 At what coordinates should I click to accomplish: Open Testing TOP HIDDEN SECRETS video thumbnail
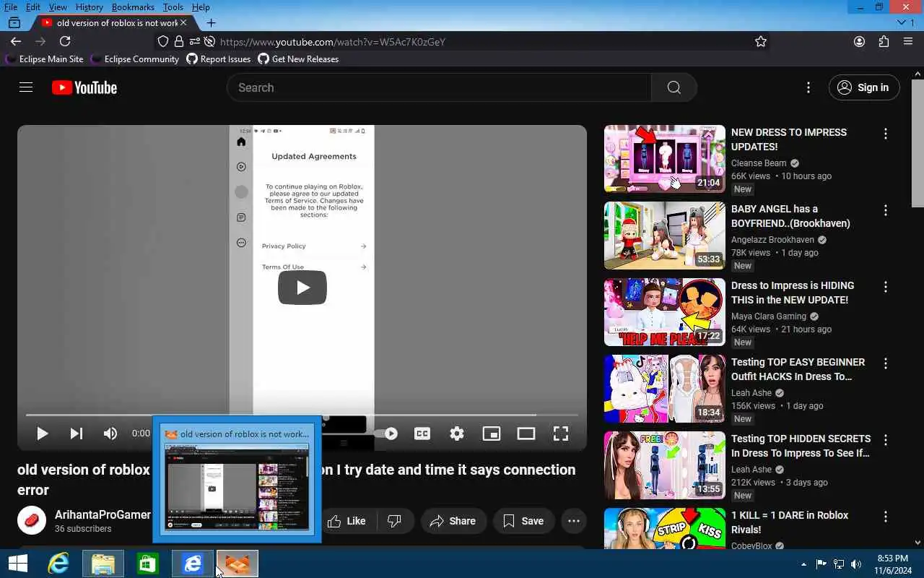point(665,465)
